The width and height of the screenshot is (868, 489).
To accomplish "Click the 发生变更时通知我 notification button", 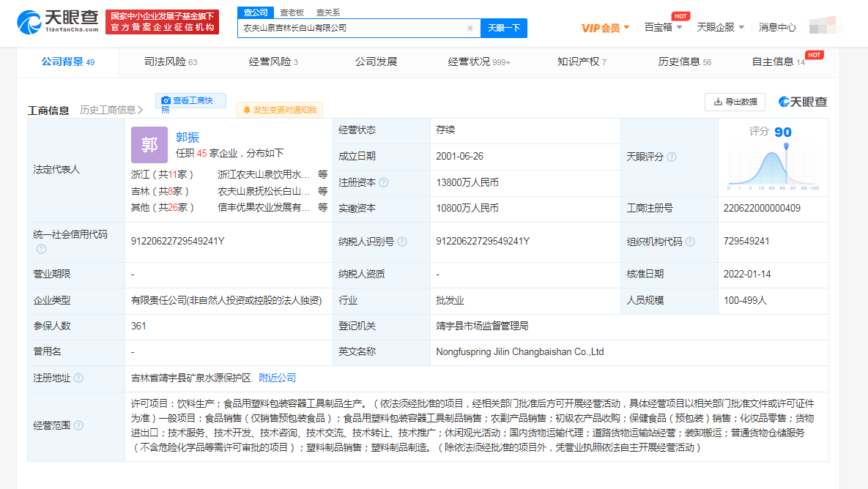I will (x=280, y=110).
